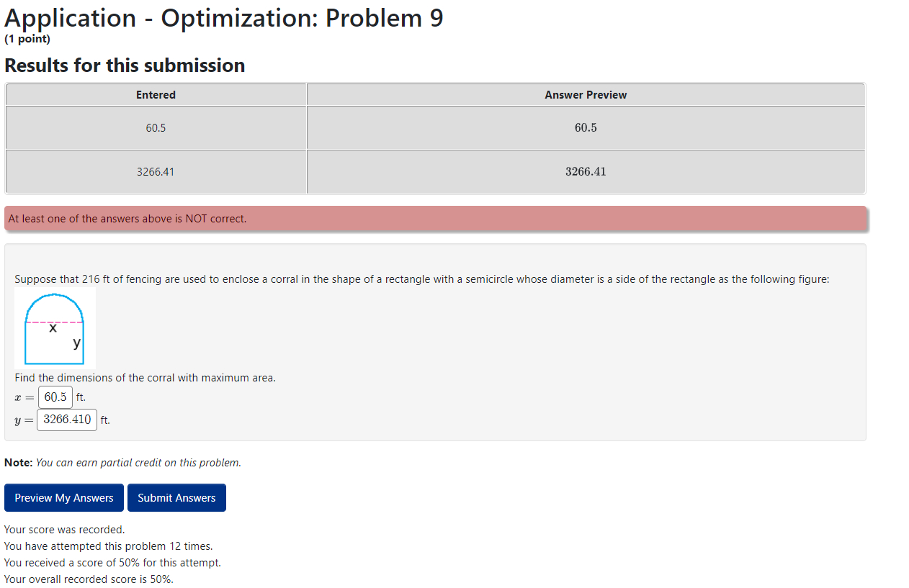Click the score of 50% message
Viewport: 909px width, 588px height.
(x=114, y=562)
